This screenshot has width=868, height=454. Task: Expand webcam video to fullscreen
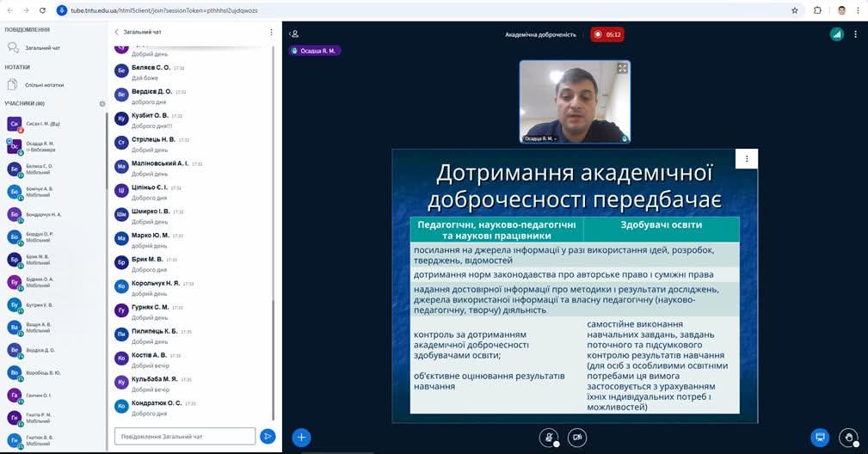[x=622, y=68]
